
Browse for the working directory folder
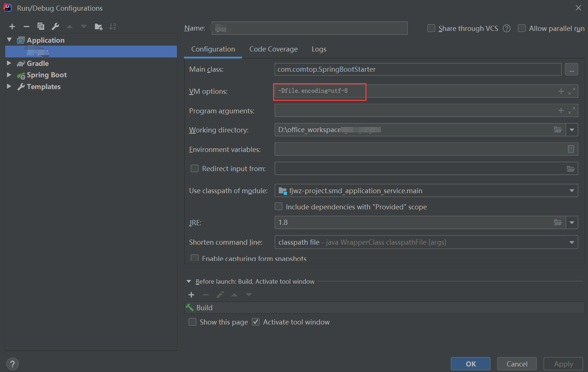point(558,130)
